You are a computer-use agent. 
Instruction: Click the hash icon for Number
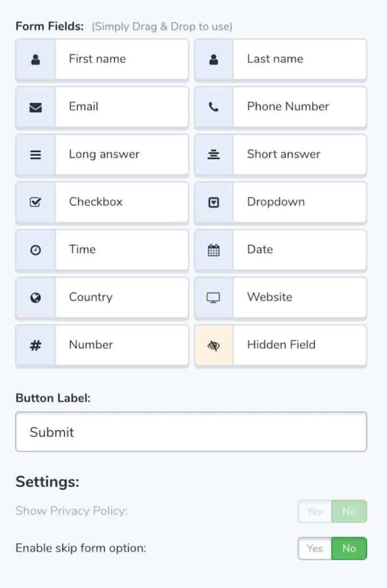tap(36, 345)
